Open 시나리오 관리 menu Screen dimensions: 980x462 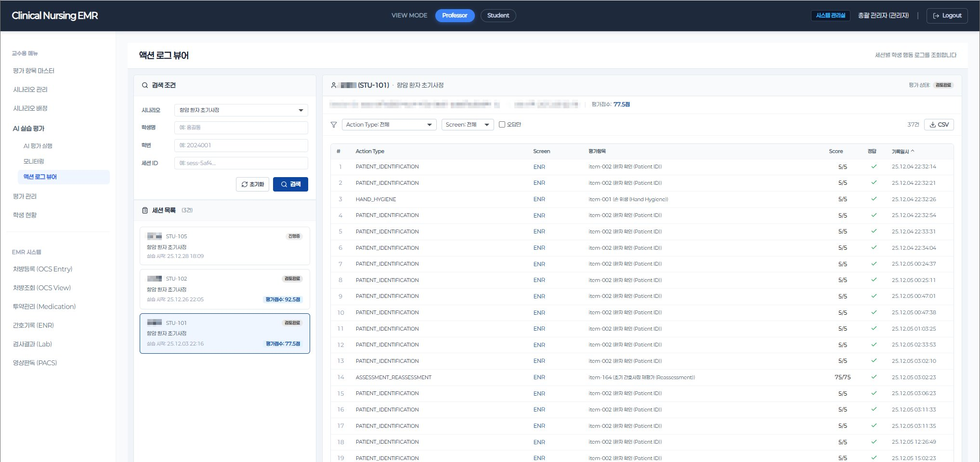30,90
